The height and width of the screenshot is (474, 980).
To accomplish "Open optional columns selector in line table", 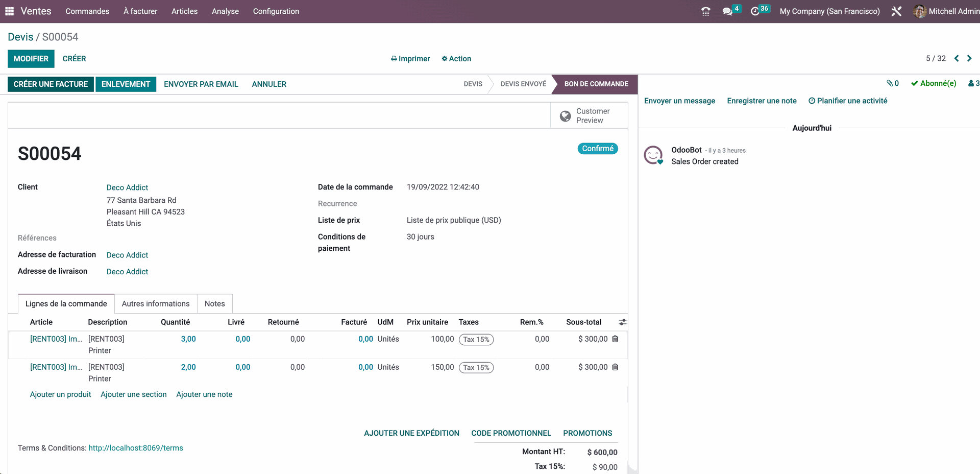I will (x=622, y=322).
